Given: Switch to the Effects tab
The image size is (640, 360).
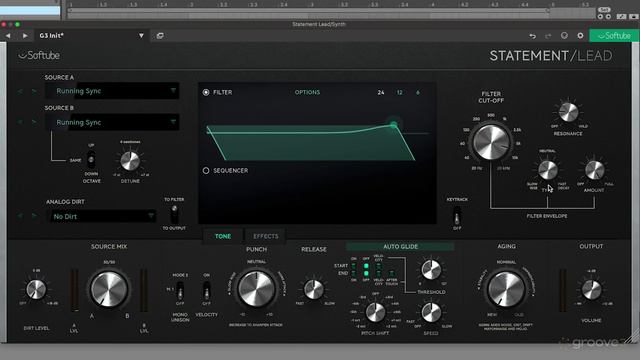Looking at the screenshot, I should pyautogui.click(x=266, y=236).
